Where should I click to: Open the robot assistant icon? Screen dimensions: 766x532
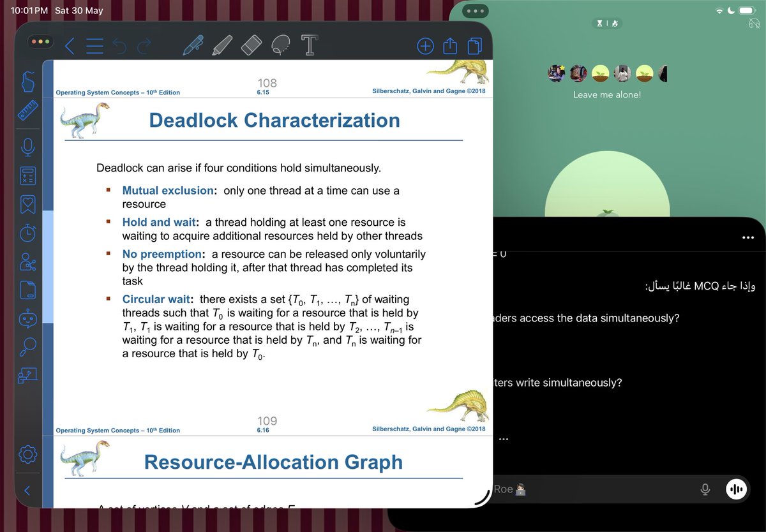[27, 319]
